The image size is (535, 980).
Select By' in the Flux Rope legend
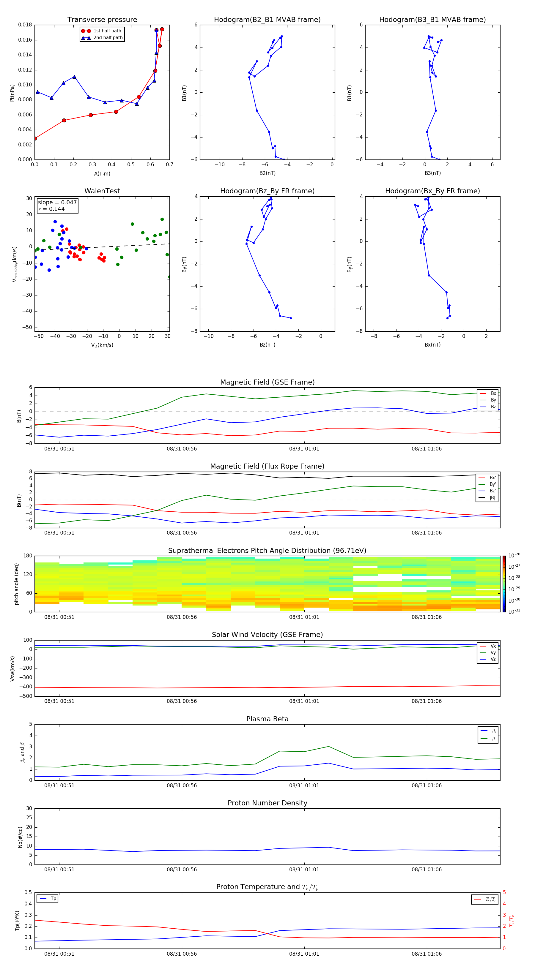click(487, 484)
